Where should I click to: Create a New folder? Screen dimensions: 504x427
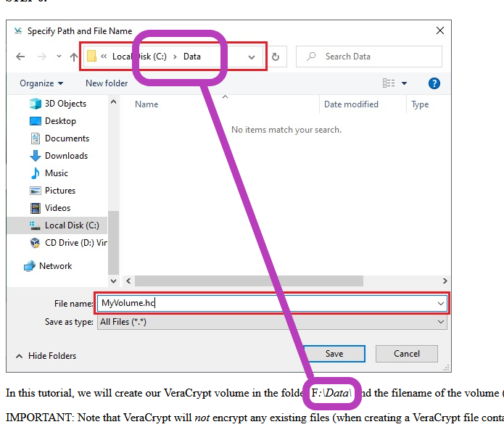107,83
